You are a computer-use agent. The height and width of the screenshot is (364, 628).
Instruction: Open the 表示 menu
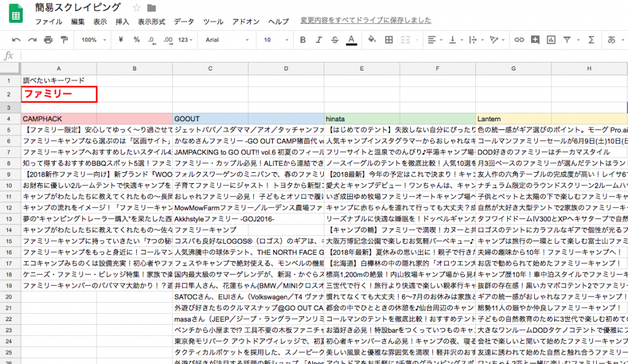click(x=100, y=21)
